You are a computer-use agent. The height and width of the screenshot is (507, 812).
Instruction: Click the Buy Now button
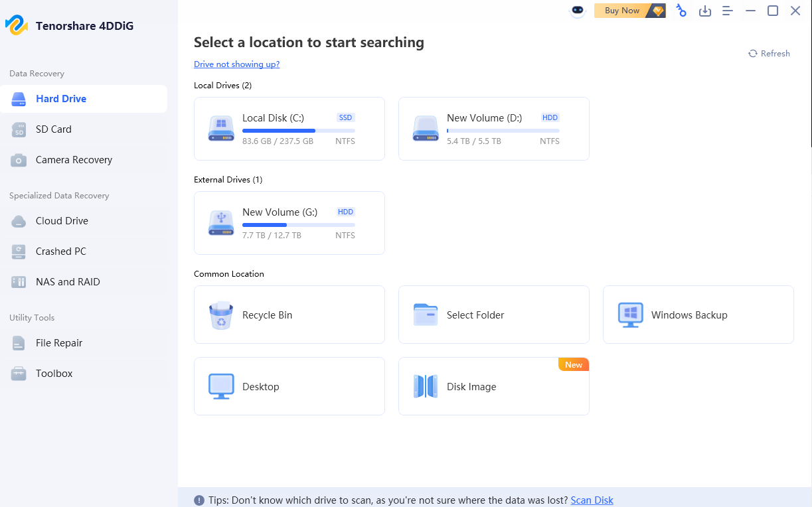coord(629,11)
